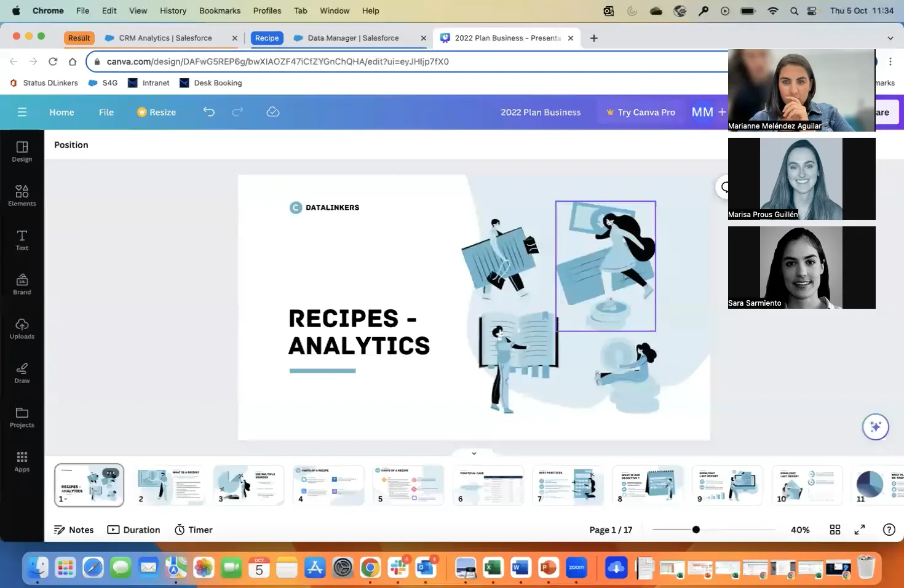The image size is (904, 588).
Task: Open the Bookmarks menu in menu bar
Action: (x=220, y=10)
